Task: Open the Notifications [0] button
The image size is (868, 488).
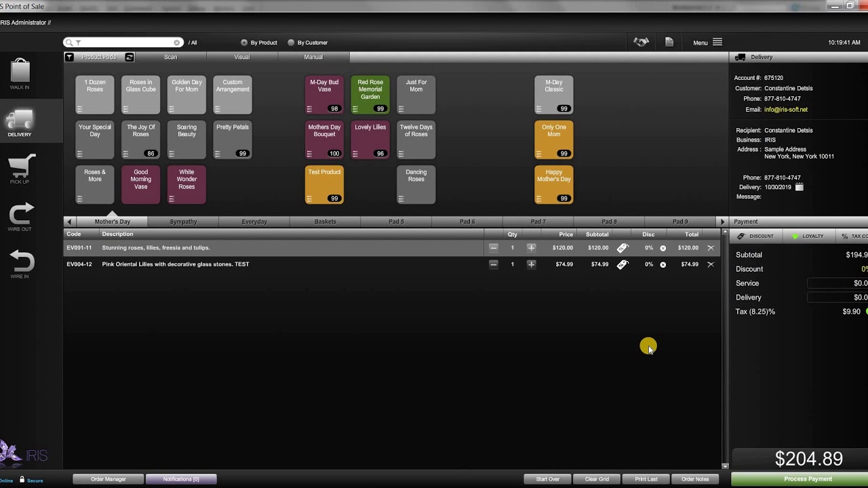Action: point(181,479)
